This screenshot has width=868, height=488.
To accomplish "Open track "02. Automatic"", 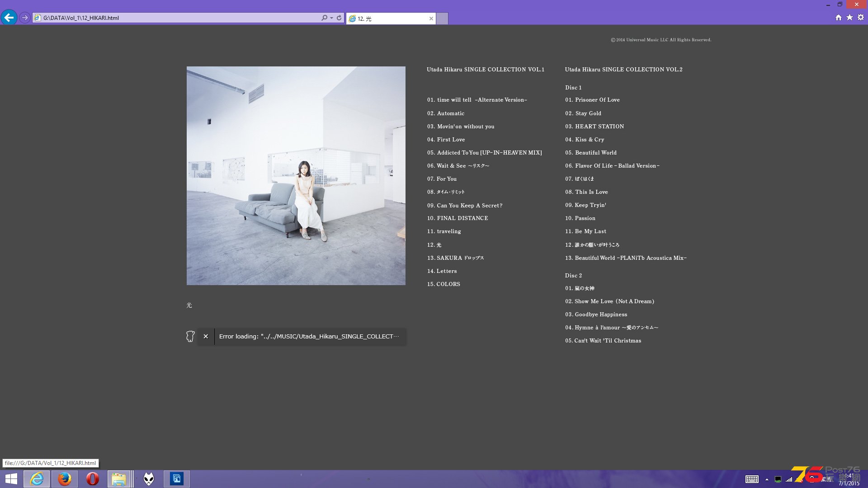I will click(x=446, y=113).
